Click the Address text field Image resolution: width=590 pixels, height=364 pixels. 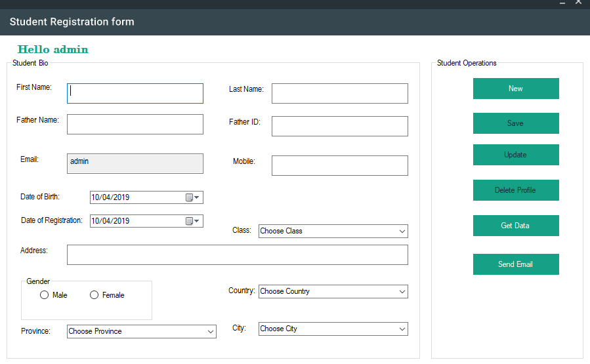(238, 255)
